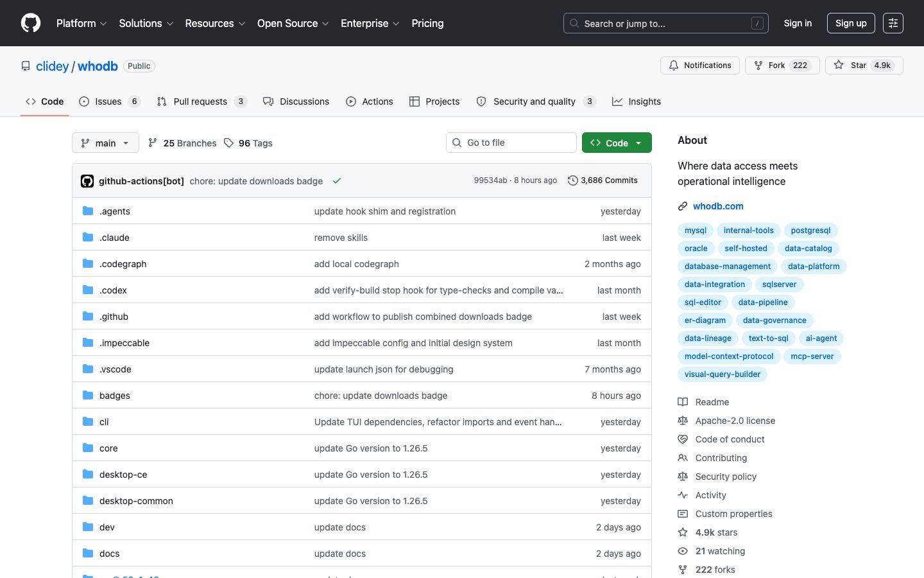Expand the Solutions menu

click(146, 23)
